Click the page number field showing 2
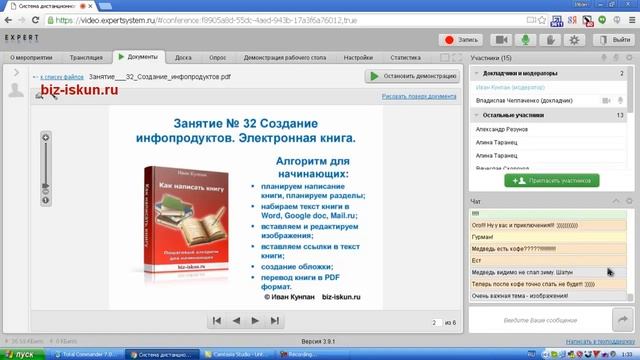The height and width of the screenshot is (360, 640). (x=436, y=322)
